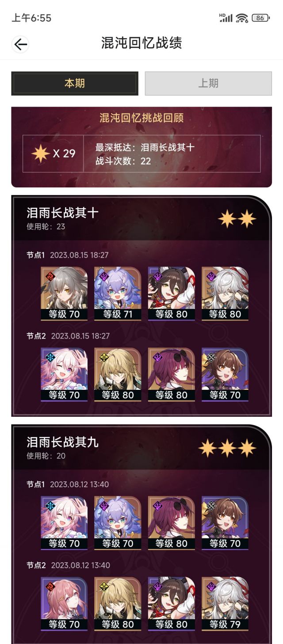Select gray-haired level 70 character in 其十 node 1
This screenshot has width=283, height=644.
pyautogui.click(x=64, y=293)
